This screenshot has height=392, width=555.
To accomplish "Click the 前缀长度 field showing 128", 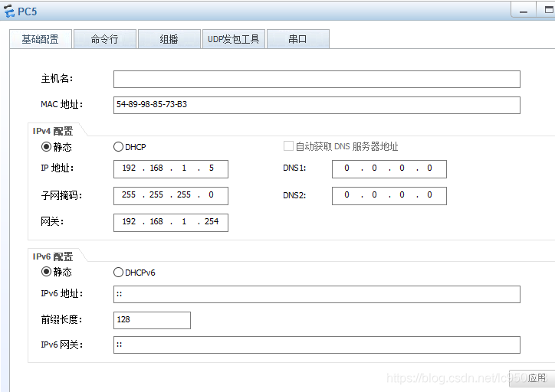I will [152, 320].
